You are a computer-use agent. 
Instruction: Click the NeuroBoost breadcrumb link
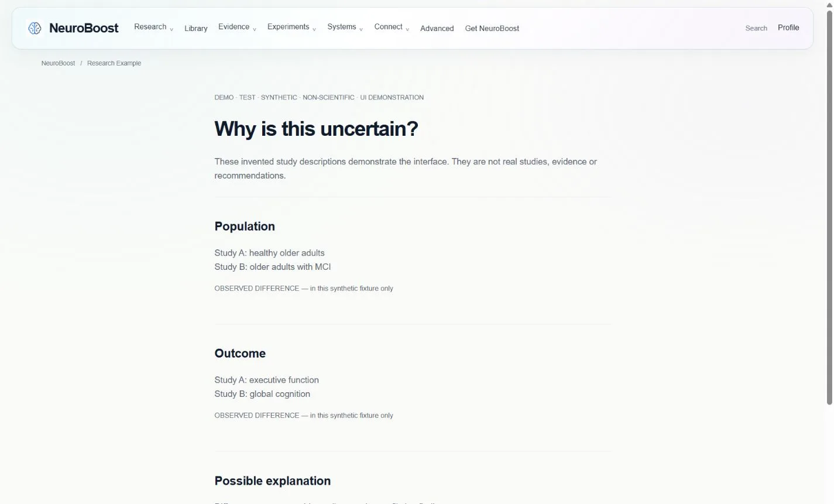(x=58, y=63)
